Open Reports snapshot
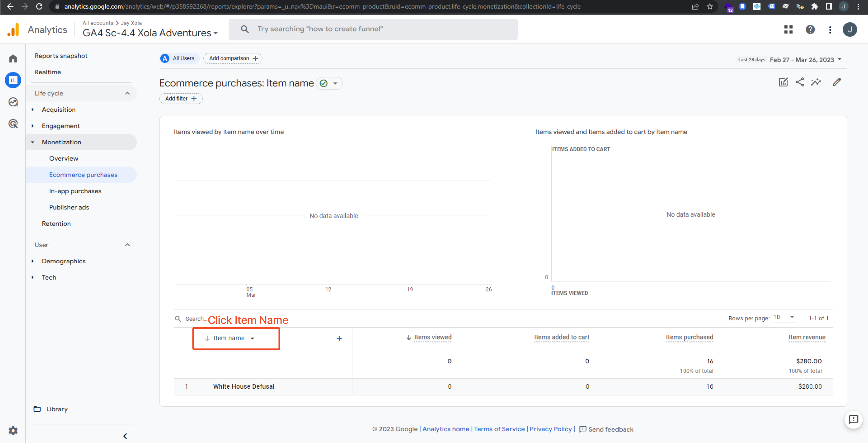 (x=61, y=56)
